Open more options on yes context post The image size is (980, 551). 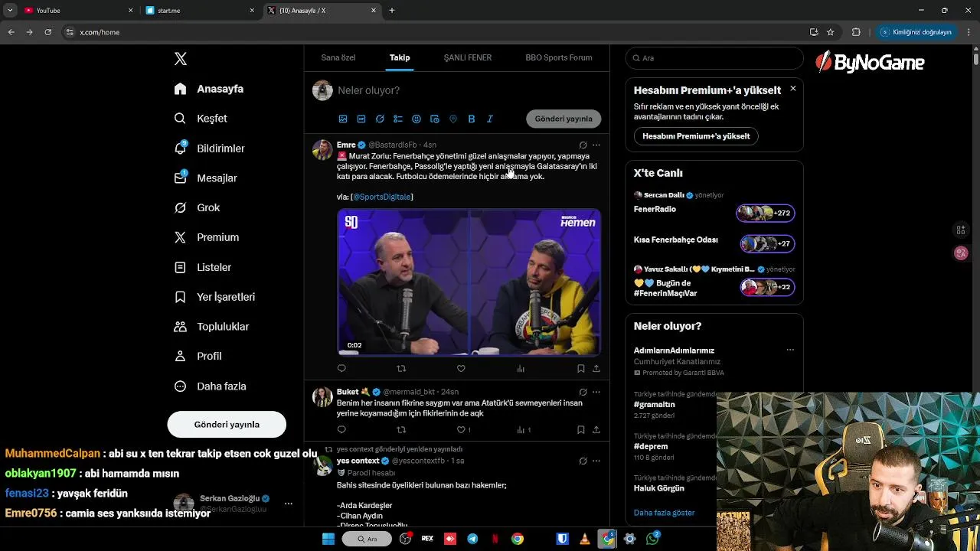596,461
